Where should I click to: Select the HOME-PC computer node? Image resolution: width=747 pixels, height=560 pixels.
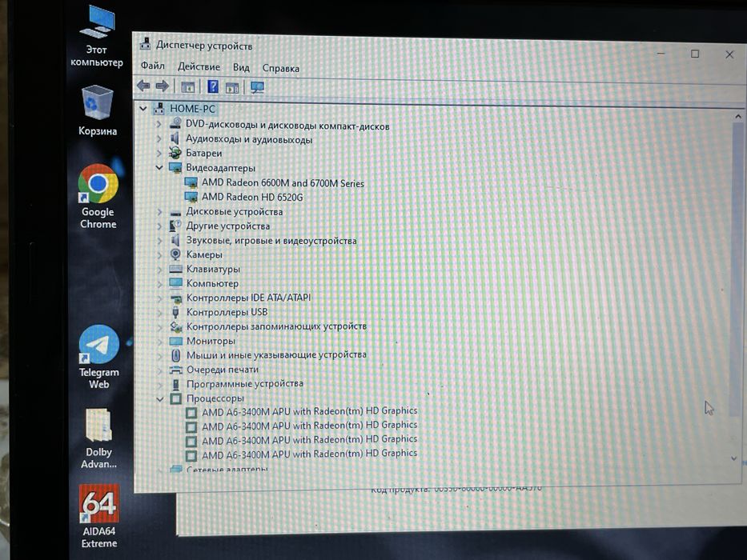[192, 109]
